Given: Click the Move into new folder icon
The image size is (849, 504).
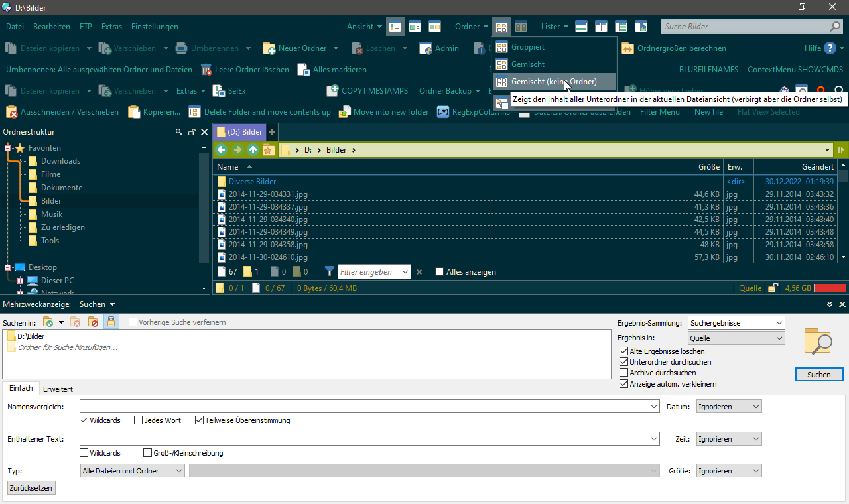Looking at the screenshot, I should [x=344, y=112].
